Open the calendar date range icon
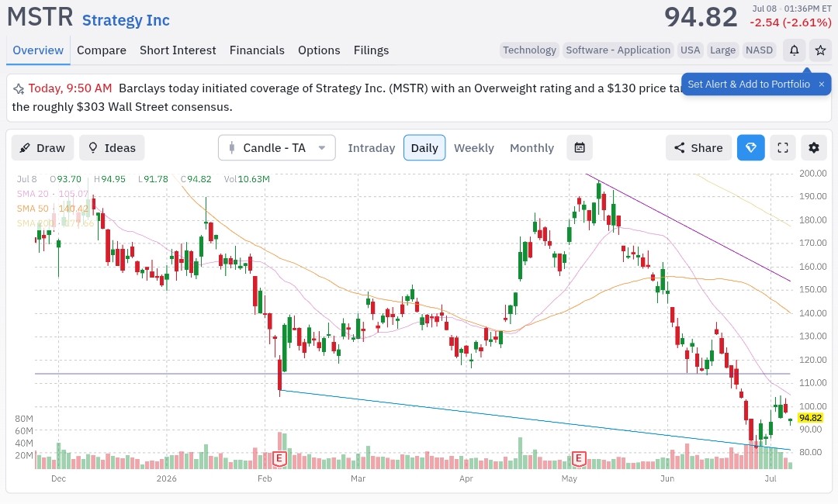This screenshot has width=838, height=504. point(580,148)
